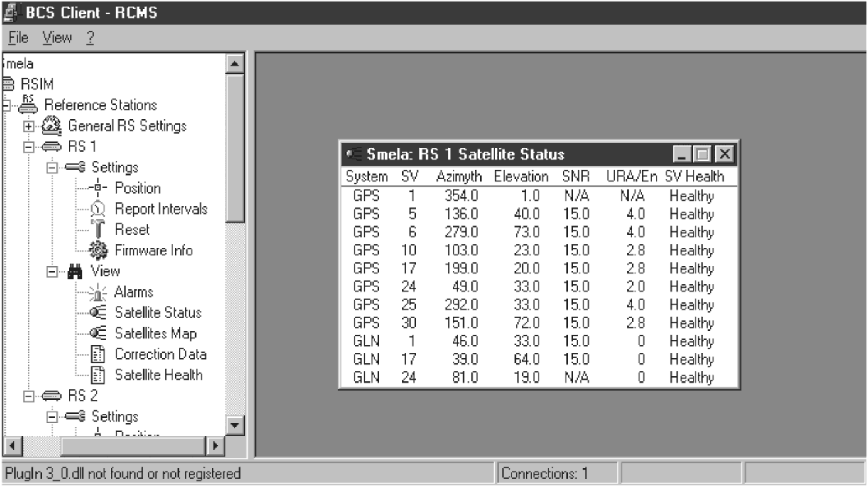This screenshot has width=868, height=487.
Task: Click the Elevation column header
Action: pyautogui.click(x=521, y=177)
